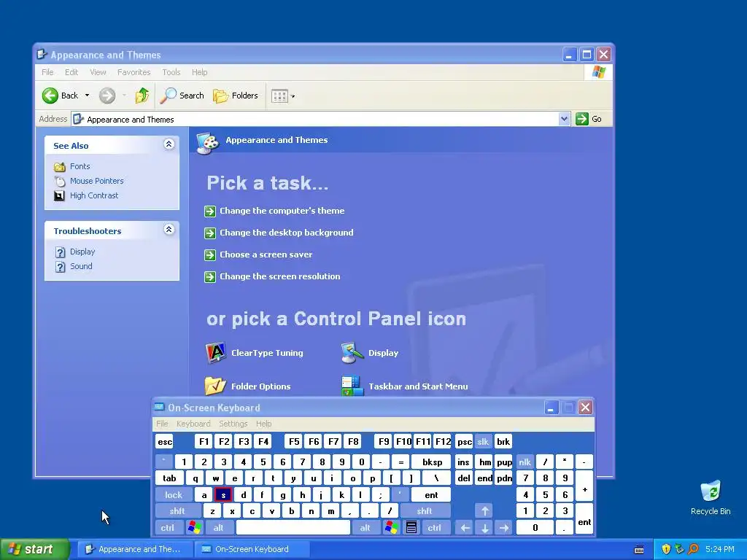Screen dimensions: 747x560
Task: Click the esc key on On-Screen Keyboard
Action: pyautogui.click(x=165, y=441)
